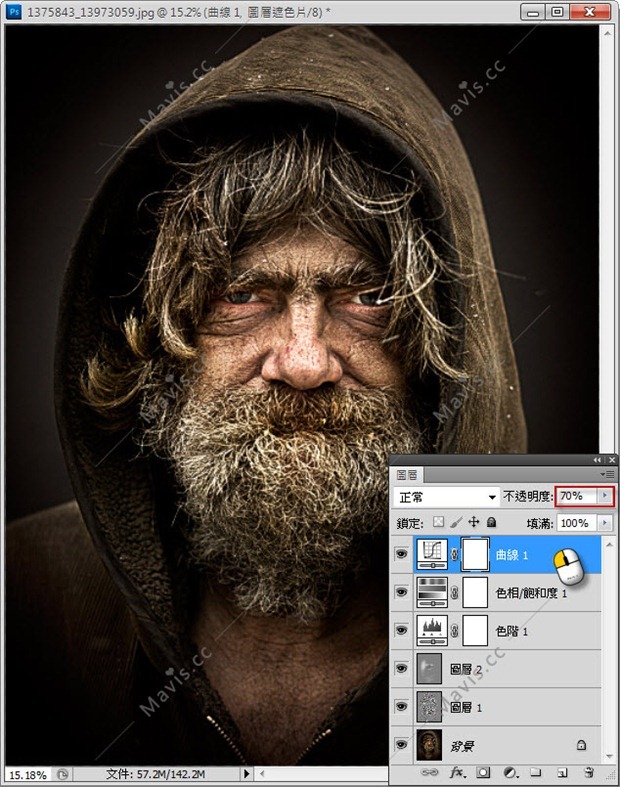This screenshot has width=620, height=787.
Task: Select the 色相/飽和度 1 layer name
Action: 531,593
